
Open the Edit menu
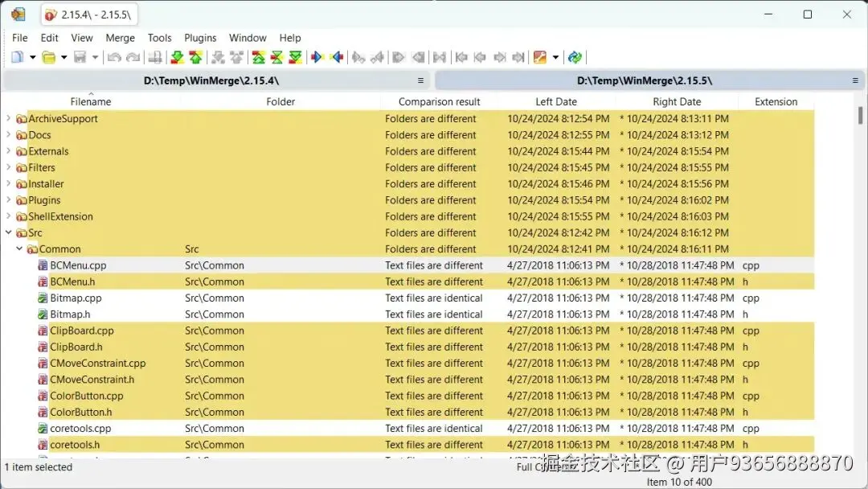[x=49, y=38]
